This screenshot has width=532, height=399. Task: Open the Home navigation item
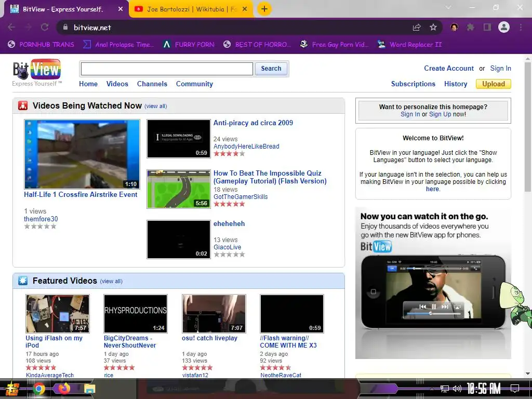pyautogui.click(x=88, y=84)
